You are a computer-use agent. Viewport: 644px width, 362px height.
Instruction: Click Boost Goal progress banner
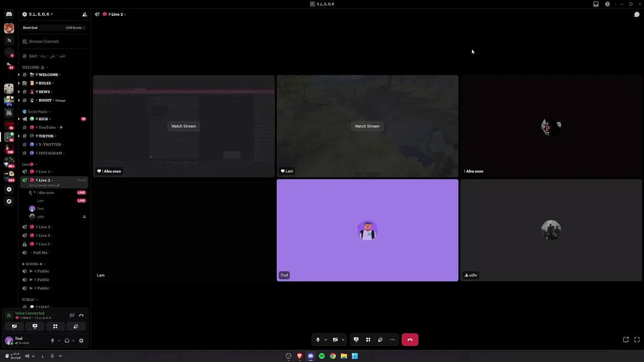point(54,28)
